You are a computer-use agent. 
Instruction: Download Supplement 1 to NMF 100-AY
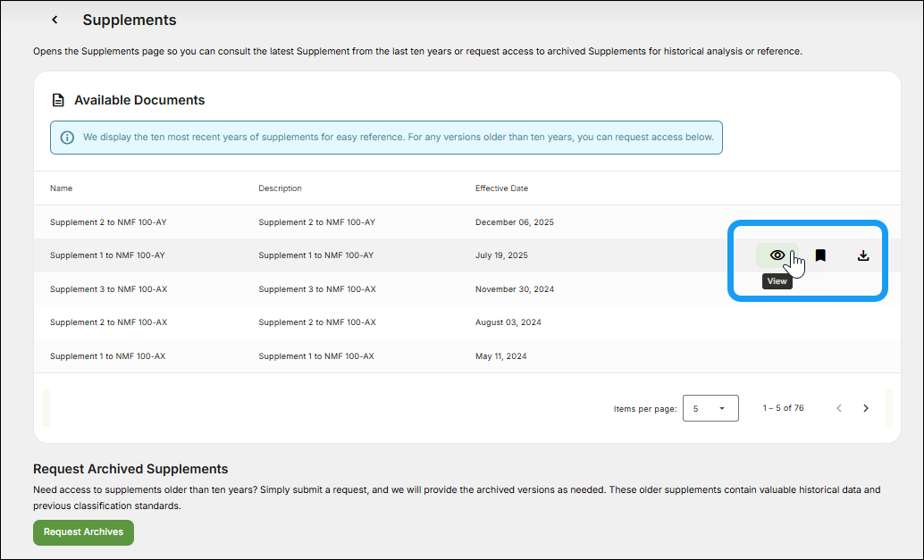[x=863, y=255]
